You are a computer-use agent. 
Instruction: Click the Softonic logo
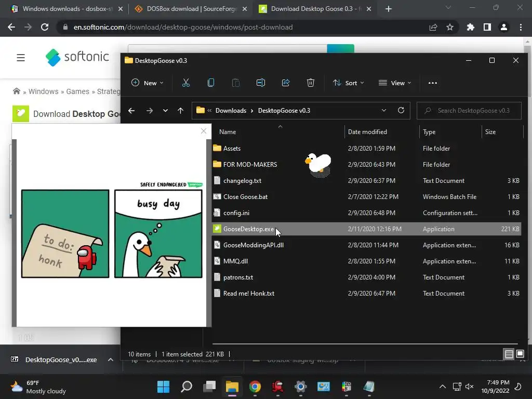[77, 57]
